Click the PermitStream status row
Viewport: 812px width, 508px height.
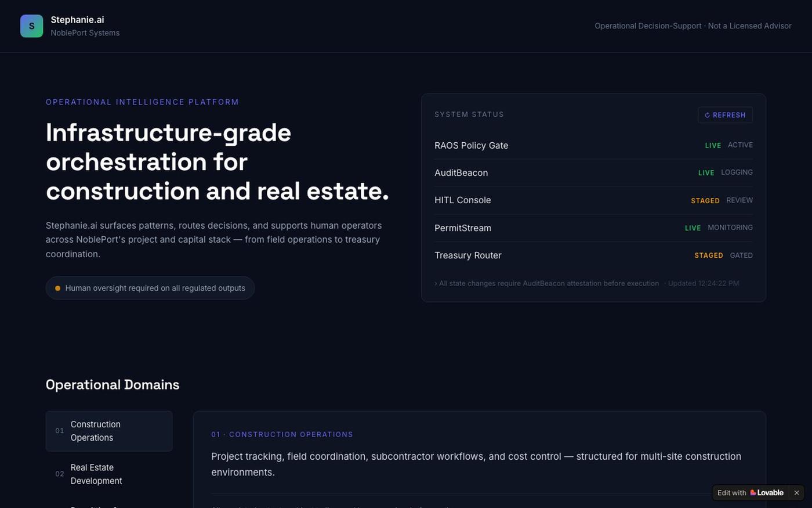point(593,228)
